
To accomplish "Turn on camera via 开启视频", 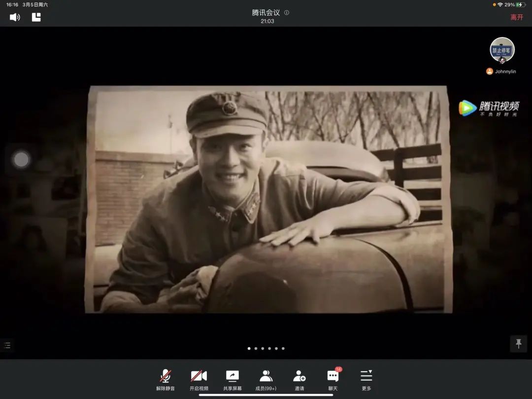I will click(x=199, y=380).
